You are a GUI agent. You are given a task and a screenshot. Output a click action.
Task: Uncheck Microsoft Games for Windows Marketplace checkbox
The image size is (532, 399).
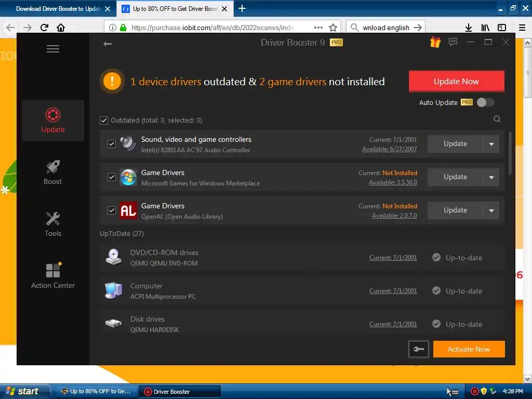(x=112, y=177)
